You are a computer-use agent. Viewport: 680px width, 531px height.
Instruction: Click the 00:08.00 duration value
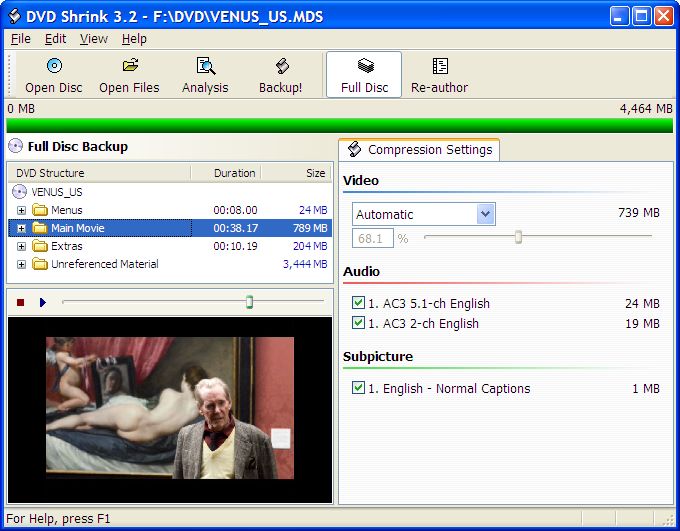(235, 210)
